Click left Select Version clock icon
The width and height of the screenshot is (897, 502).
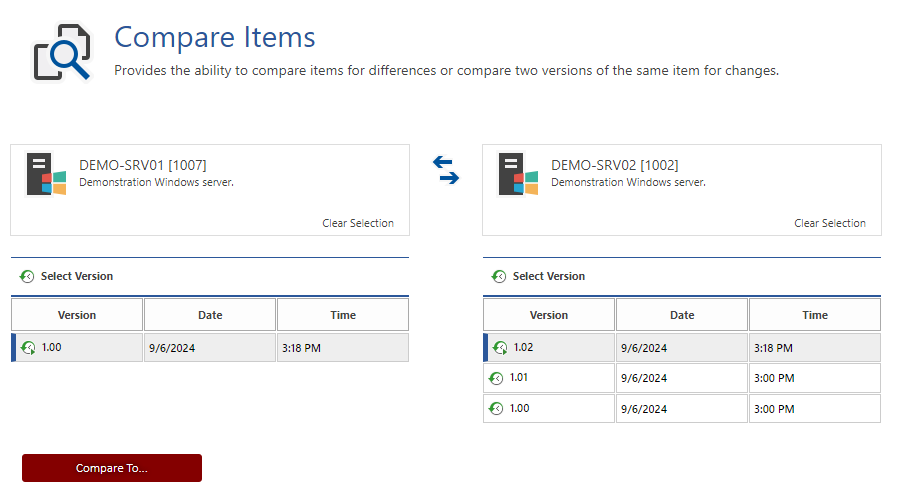pos(27,276)
